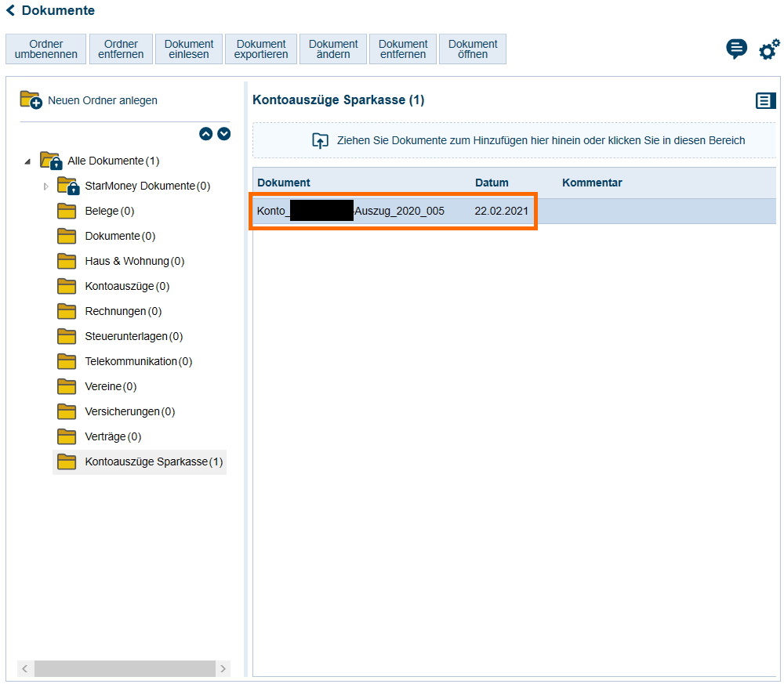Click the up arrow circle icon
Image resolution: width=784 pixels, height=684 pixels.
(x=205, y=134)
